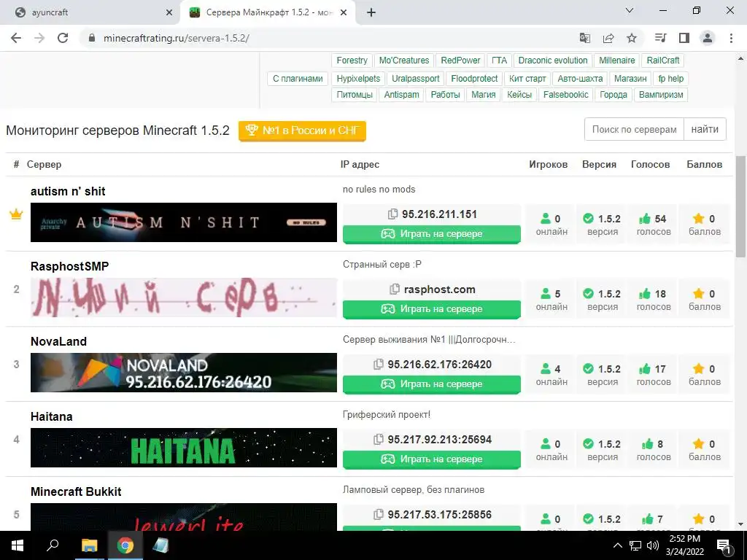Switch to the ayuncraft tab
This screenshot has height=560, width=747.
[x=90, y=12]
